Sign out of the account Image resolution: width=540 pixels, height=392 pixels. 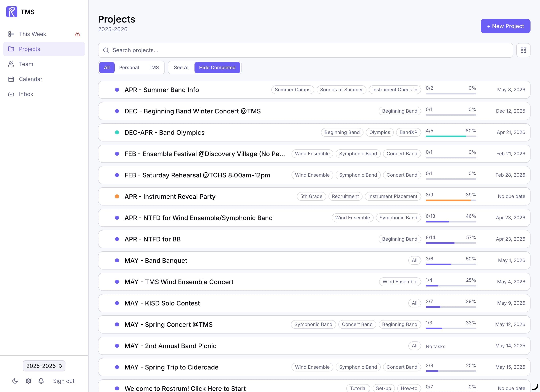tap(64, 381)
